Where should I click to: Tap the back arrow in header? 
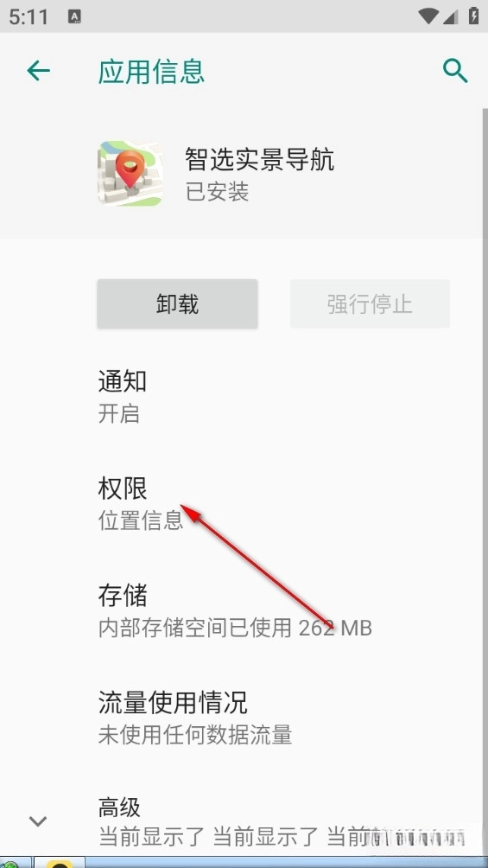38,71
